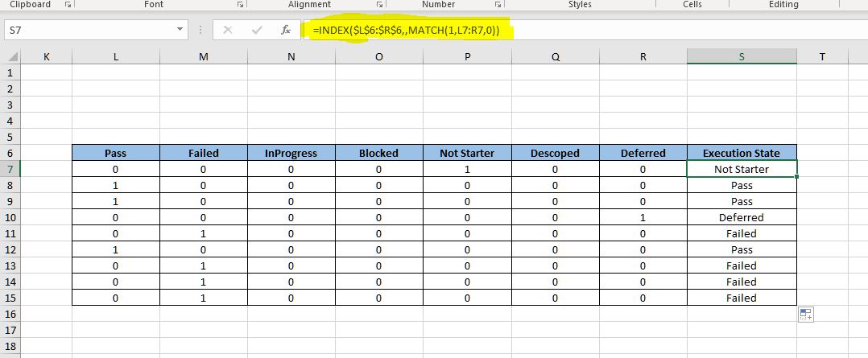Click the Deferred header cell
Image resolution: width=868 pixels, height=358 pixels.
(643, 153)
